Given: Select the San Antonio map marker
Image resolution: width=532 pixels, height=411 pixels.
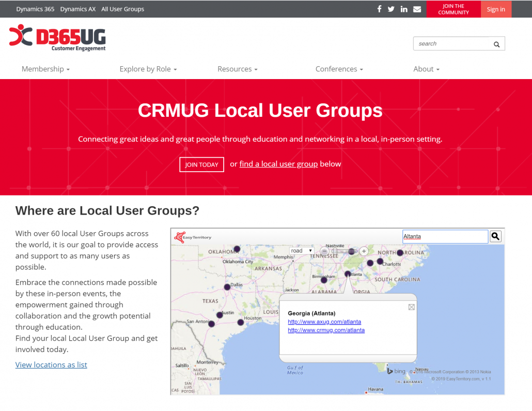Looking at the screenshot, I should [211, 324].
